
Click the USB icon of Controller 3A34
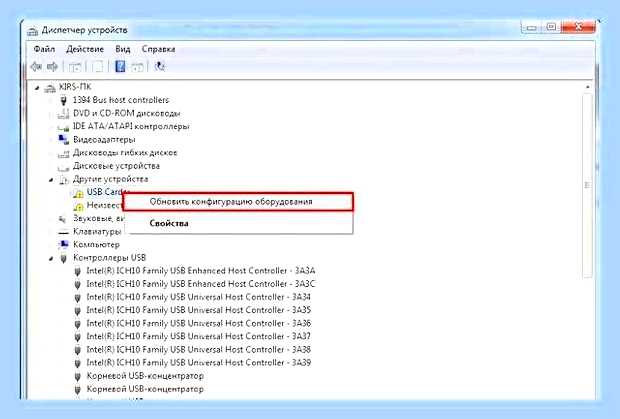coord(78,298)
